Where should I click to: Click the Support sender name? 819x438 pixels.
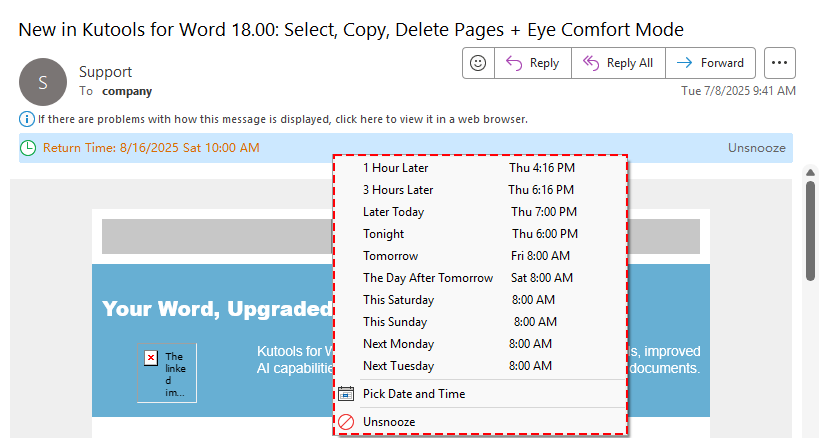pos(106,72)
